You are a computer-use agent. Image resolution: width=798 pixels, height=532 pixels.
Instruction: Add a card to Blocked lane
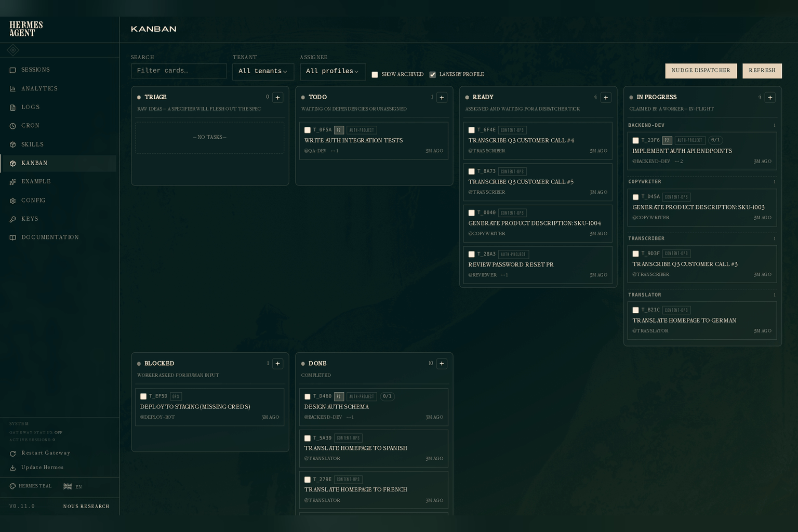click(x=278, y=364)
